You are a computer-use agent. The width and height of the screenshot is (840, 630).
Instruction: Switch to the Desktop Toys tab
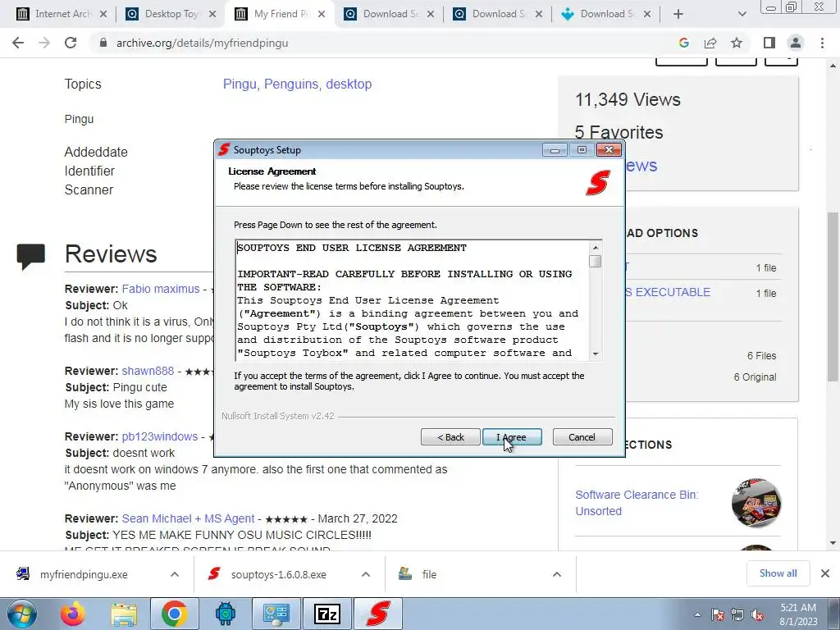[171, 14]
